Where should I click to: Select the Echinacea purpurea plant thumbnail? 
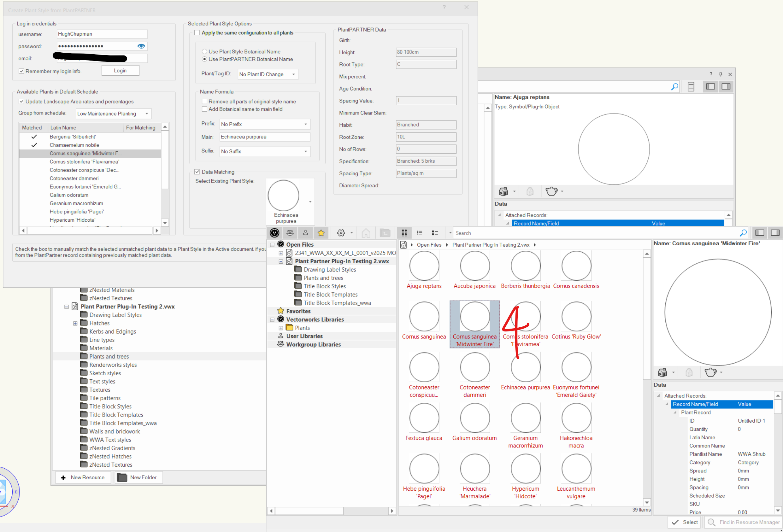[x=525, y=367]
